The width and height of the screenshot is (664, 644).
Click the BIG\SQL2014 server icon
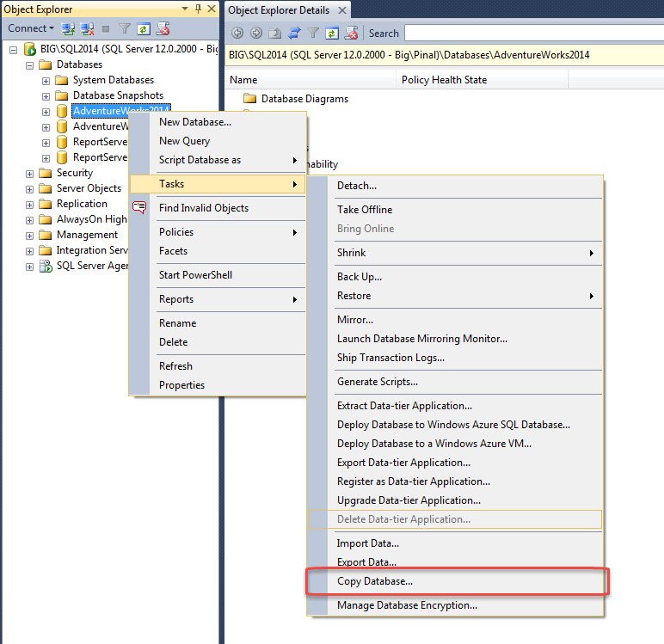[30, 49]
